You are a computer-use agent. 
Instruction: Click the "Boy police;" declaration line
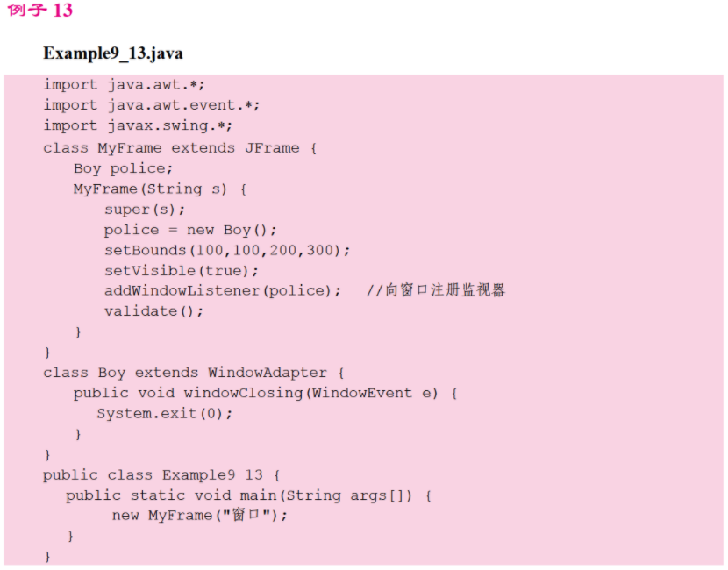123,168
